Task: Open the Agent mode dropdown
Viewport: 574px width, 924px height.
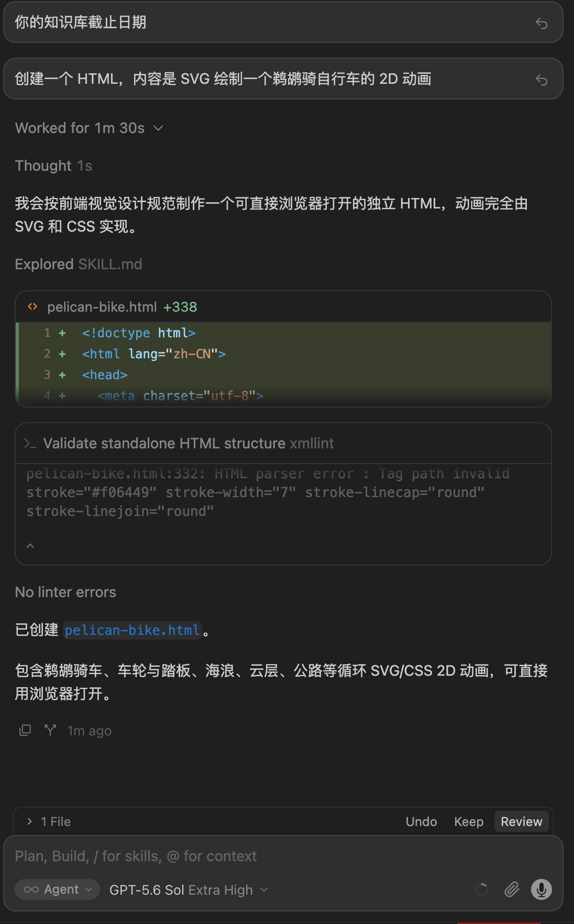Action: [x=58, y=889]
